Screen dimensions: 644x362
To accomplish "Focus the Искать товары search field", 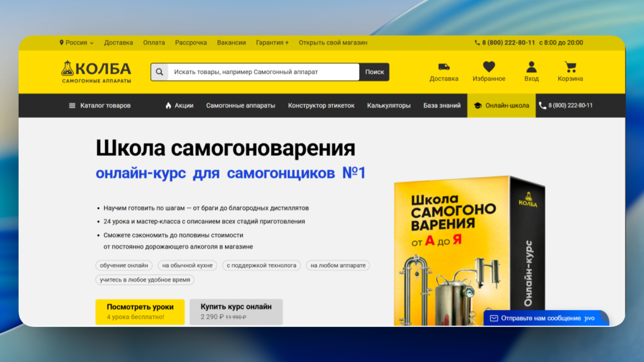I will point(263,72).
